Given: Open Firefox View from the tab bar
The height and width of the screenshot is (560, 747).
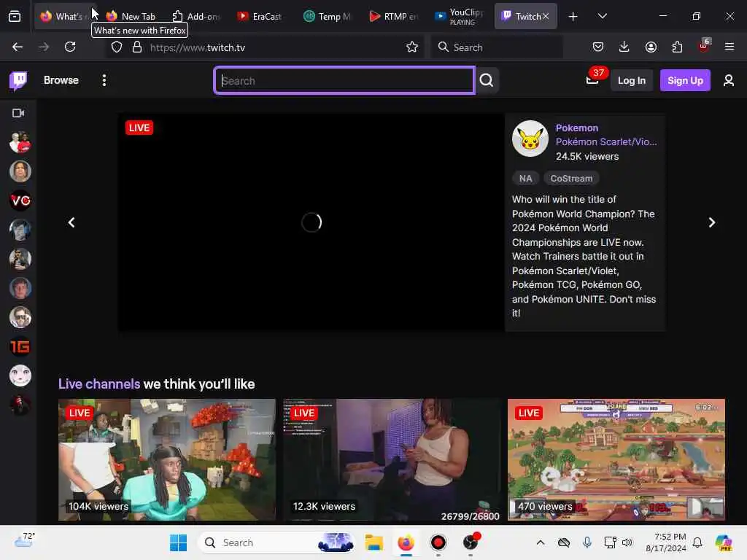Looking at the screenshot, I should [x=15, y=16].
